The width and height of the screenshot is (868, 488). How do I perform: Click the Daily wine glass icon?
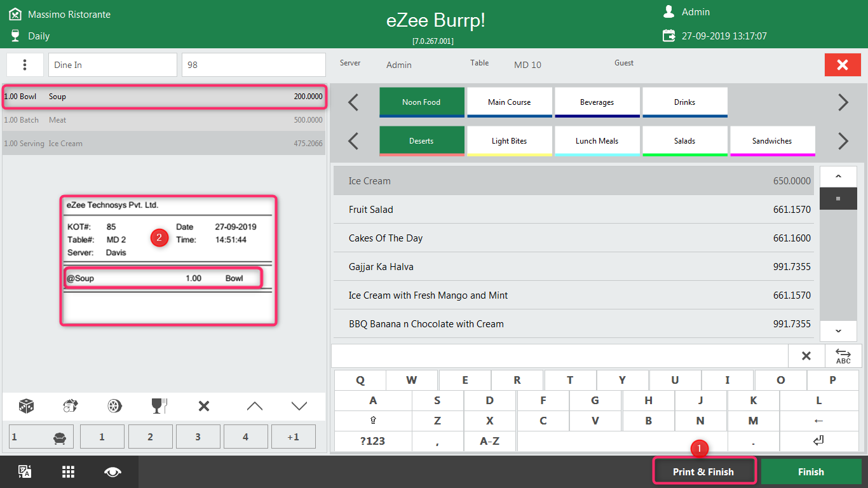15,36
